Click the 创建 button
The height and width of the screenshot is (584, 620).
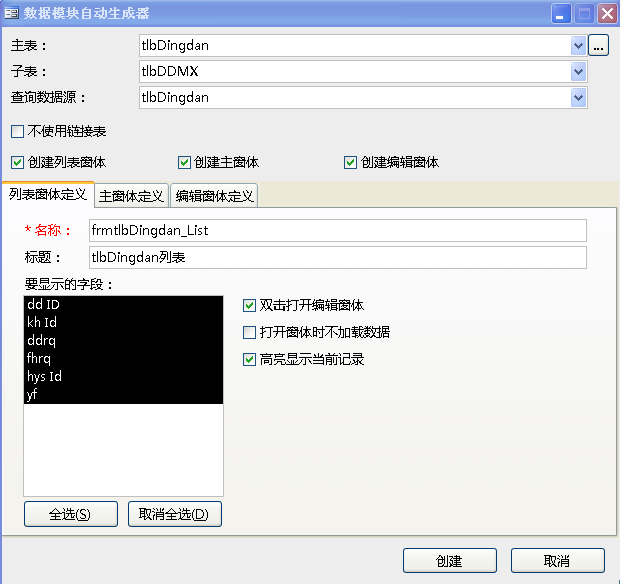point(450,561)
